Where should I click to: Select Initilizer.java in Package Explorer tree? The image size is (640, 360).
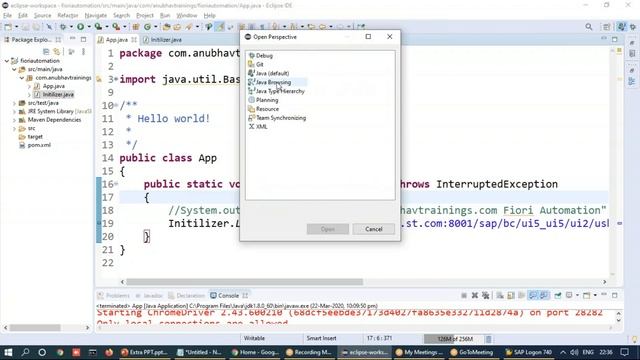pyautogui.click(x=58, y=95)
